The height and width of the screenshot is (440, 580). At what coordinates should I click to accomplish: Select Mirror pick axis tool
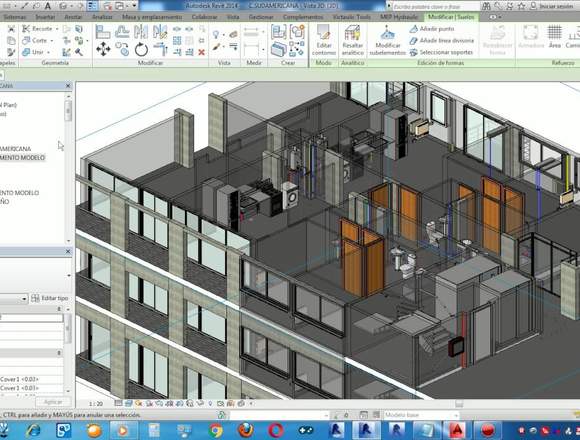(141, 32)
